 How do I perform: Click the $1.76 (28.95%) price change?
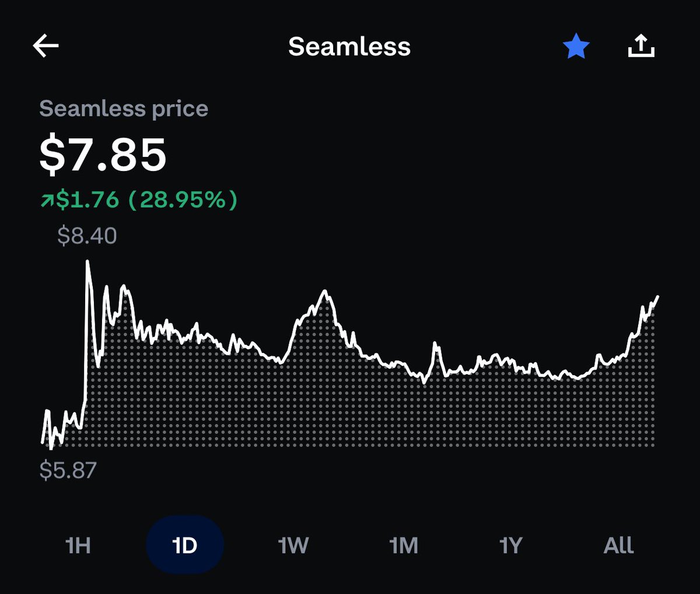tap(139, 200)
